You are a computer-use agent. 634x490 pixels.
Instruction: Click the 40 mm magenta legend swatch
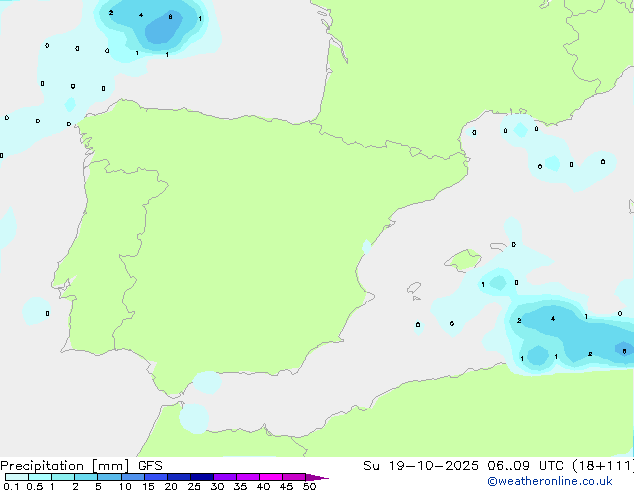coord(271,477)
